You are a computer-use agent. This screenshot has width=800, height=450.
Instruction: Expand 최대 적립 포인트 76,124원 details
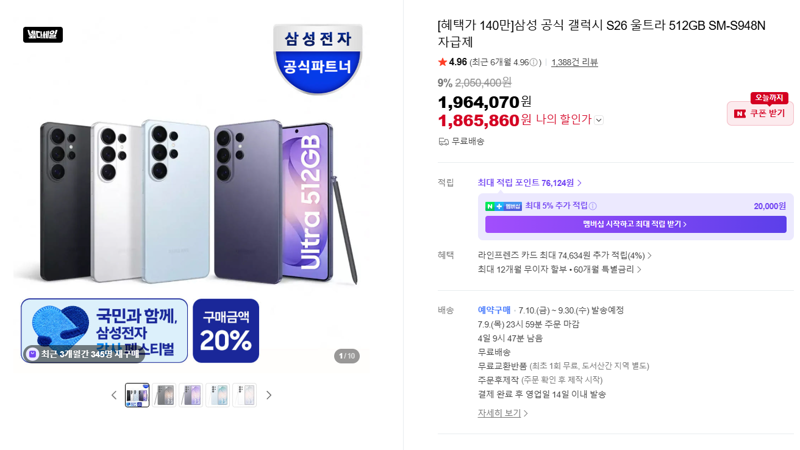529,183
